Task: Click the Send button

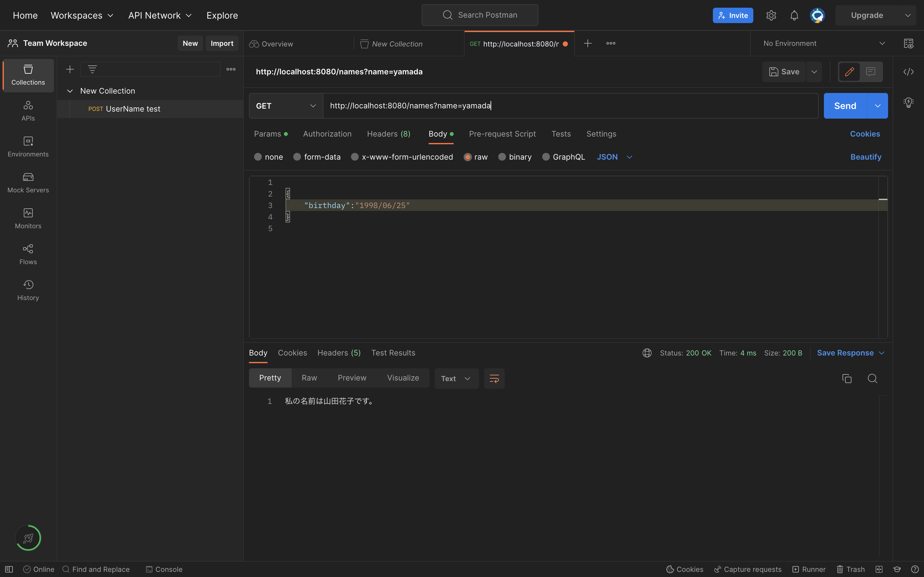Action: (845, 106)
